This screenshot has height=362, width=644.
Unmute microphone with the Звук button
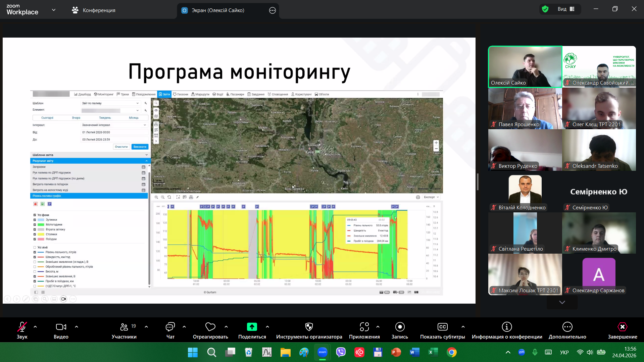pos(22,327)
